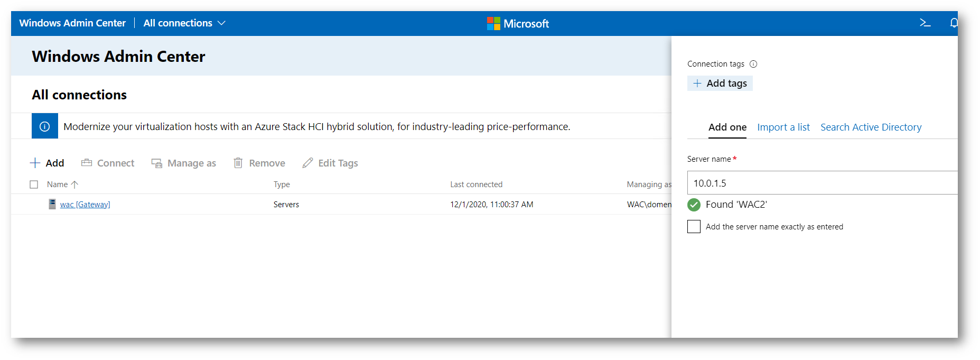Viewport: 980px width, 360px height.
Task: Switch to Import a list tab
Action: (x=783, y=127)
